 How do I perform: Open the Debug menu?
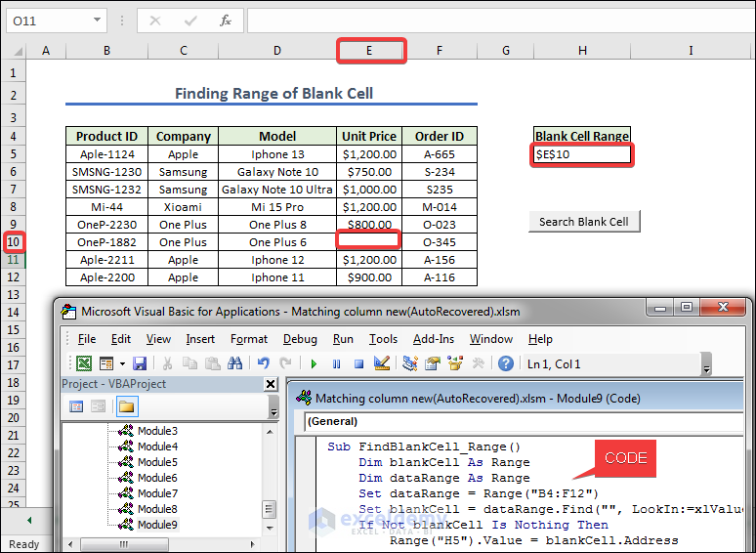click(300, 339)
